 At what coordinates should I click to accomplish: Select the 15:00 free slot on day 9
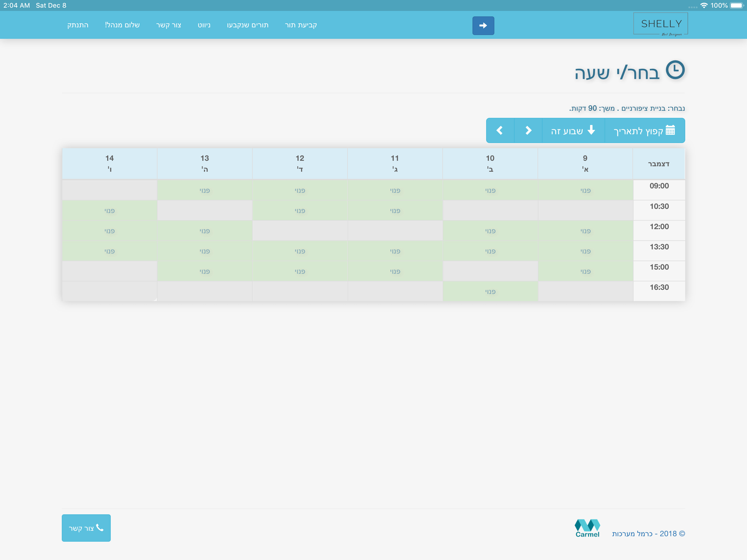tap(585, 271)
